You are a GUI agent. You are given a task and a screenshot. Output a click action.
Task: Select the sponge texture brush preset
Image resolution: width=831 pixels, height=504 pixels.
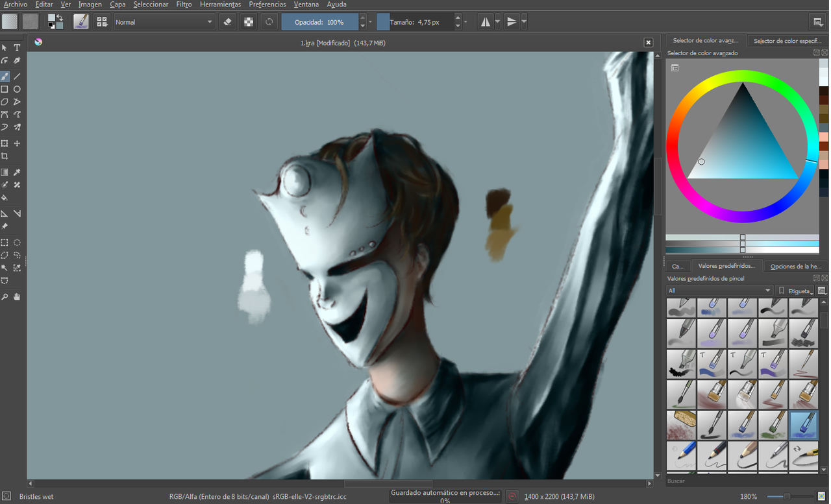(682, 425)
